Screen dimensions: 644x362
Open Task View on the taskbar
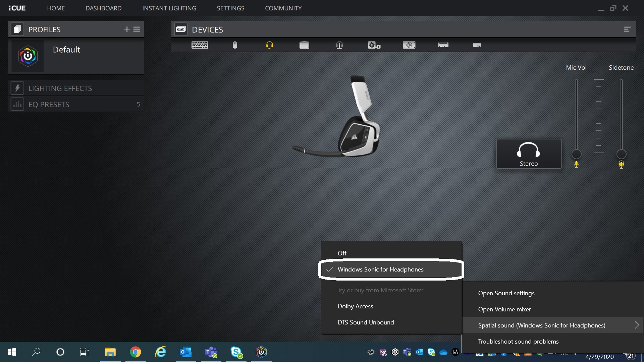tap(85, 352)
